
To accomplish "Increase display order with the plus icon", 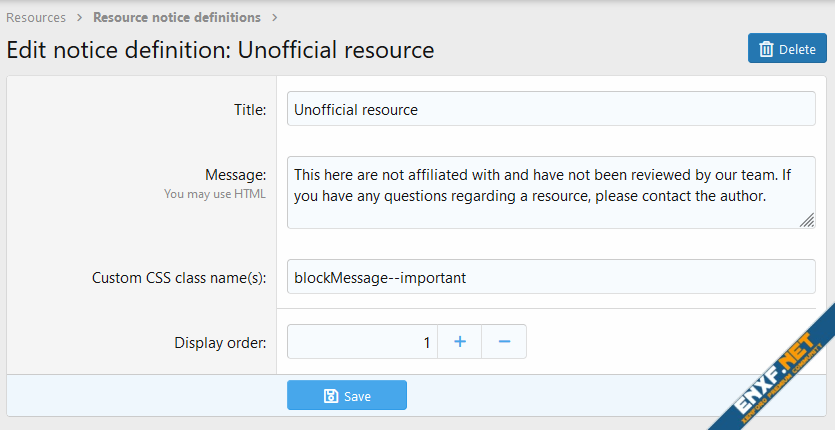I will 460,342.
